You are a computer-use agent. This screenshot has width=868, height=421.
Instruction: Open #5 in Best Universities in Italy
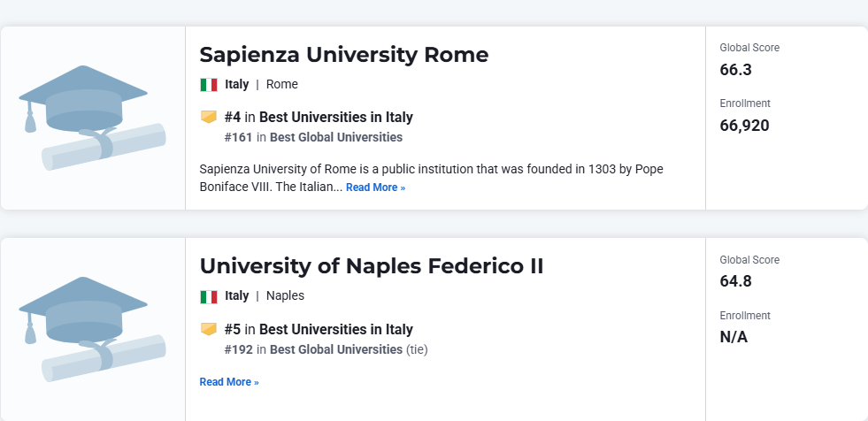point(319,329)
